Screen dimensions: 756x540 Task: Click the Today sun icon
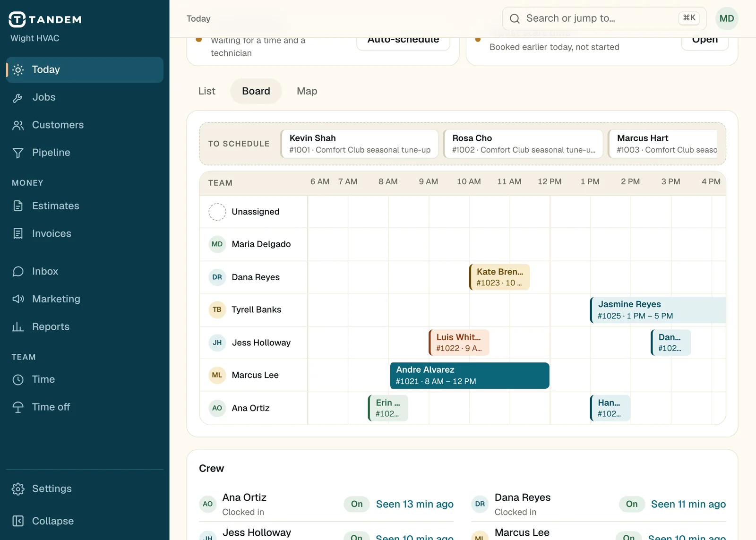18,70
